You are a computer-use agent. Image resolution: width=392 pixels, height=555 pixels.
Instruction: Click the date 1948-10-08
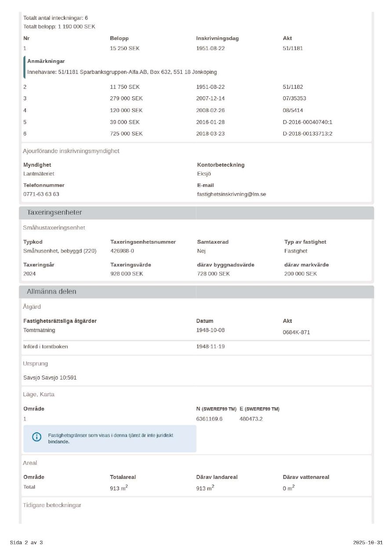click(x=211, y=330)
